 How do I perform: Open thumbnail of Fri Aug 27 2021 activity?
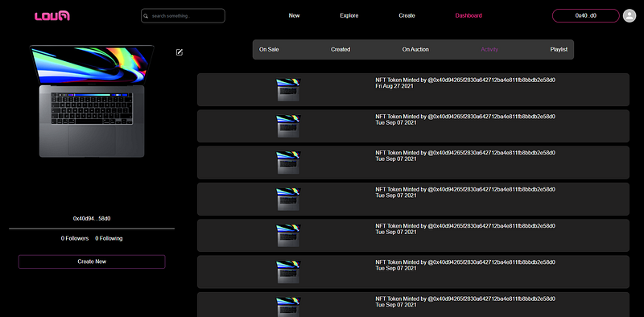pyautogui.click(x=288, y=90)
